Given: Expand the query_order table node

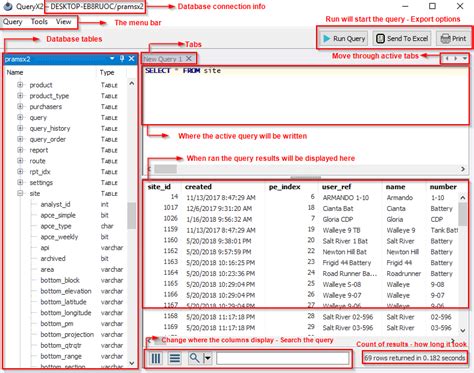Looking at the screenshot, I should [x=20, y=139].
